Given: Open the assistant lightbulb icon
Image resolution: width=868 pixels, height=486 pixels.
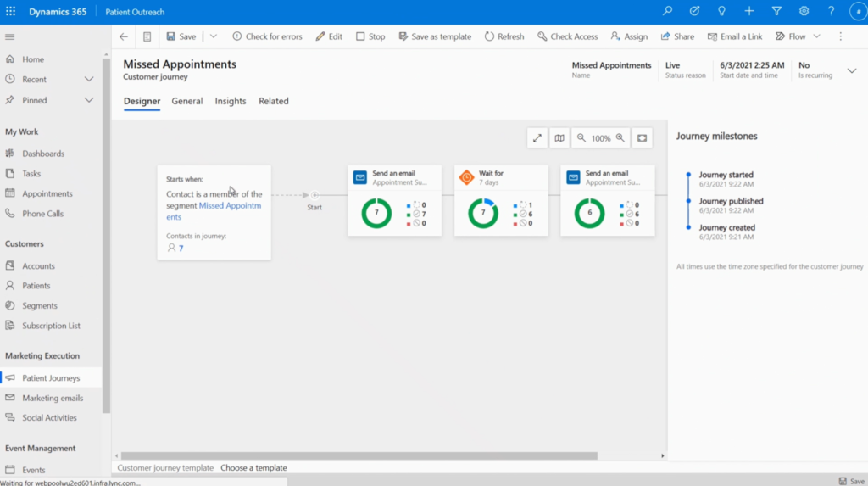Looking at the screenshot, I should click(722, 11).
